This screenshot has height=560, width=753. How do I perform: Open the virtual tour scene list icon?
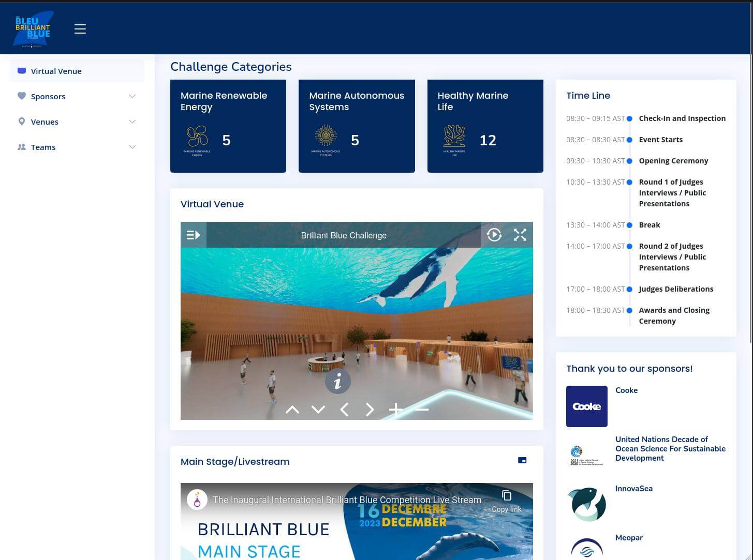click(x=193, y=235)
